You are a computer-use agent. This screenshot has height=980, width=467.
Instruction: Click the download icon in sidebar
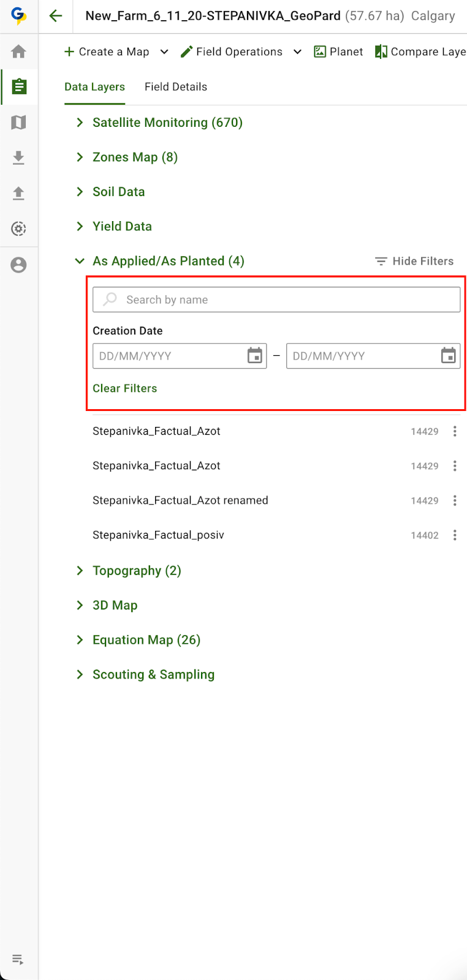pos(19,158)
